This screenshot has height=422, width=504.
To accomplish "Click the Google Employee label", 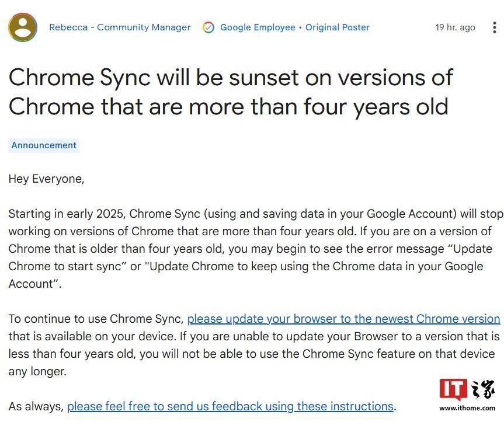I will [x=258, y=27].
